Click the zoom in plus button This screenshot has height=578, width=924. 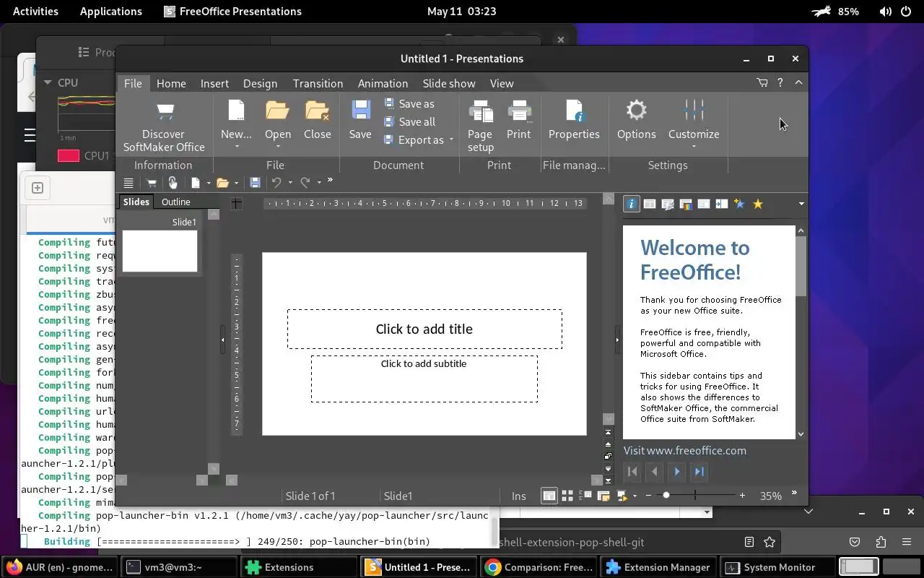(742, 496)
